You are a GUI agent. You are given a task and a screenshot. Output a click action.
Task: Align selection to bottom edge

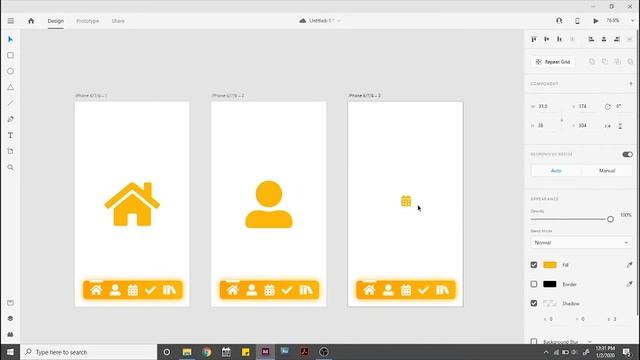[x=559, y=39]
